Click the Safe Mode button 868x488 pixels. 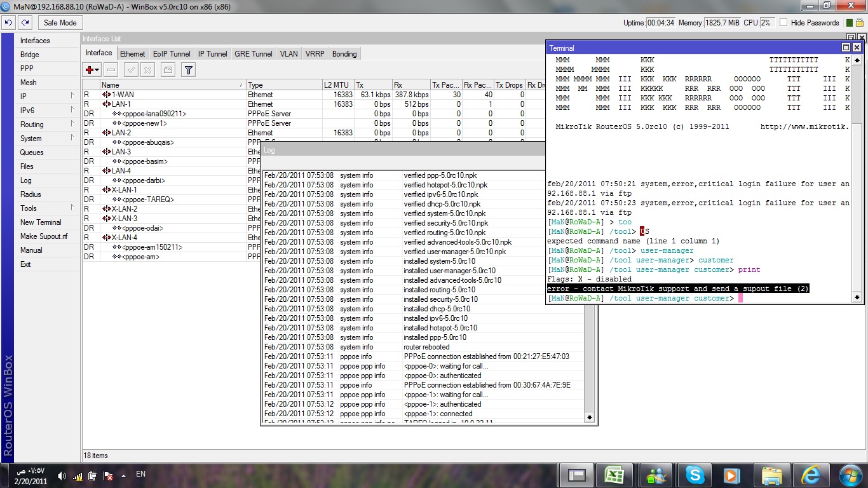click(60, 22)
